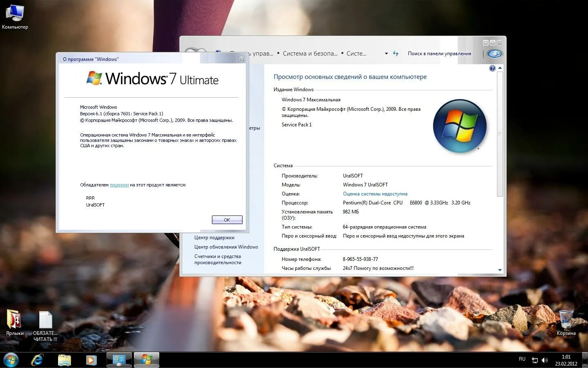Image resolution: width=588 pixels, height=368 pixels.
Task: Open the Оценка системы недоступна link
Action: [375, 194]
